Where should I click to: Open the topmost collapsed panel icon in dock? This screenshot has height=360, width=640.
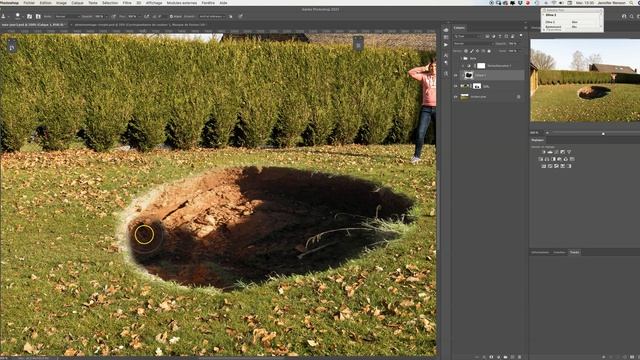coord(446,30)
